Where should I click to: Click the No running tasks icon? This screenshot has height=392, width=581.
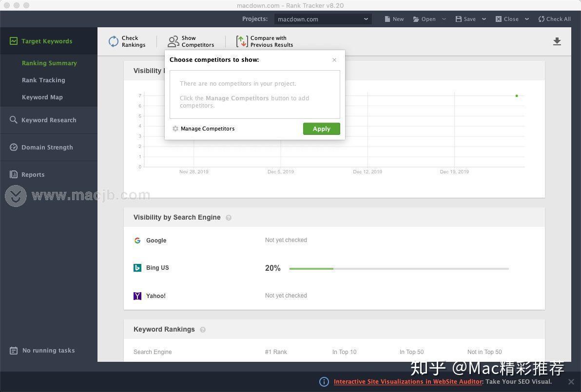click(14, 350)
